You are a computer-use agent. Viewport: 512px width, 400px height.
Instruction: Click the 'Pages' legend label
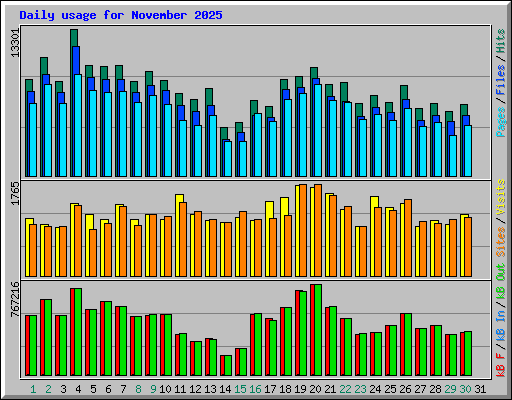tap(501, 122)
